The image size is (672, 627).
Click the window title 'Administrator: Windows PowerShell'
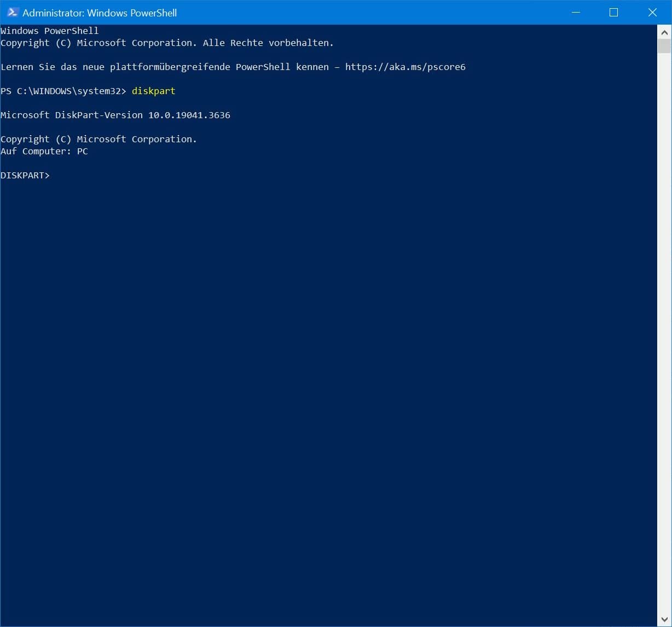100,13
